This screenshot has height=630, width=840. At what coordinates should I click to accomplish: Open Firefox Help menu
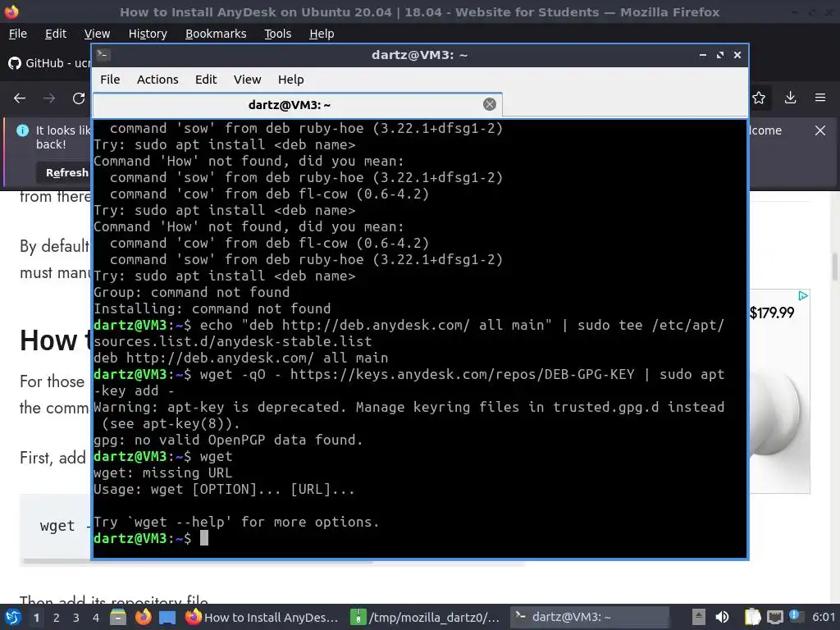pos(322,34)
